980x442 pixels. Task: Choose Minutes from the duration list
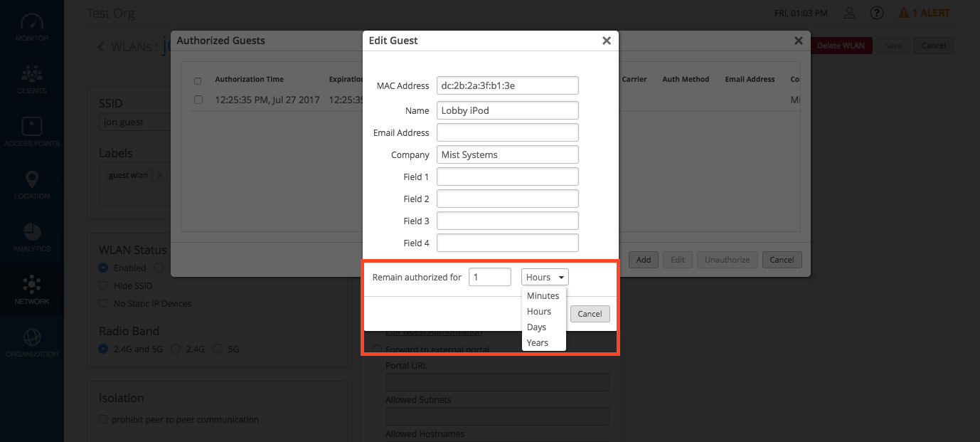pos(543,296)
